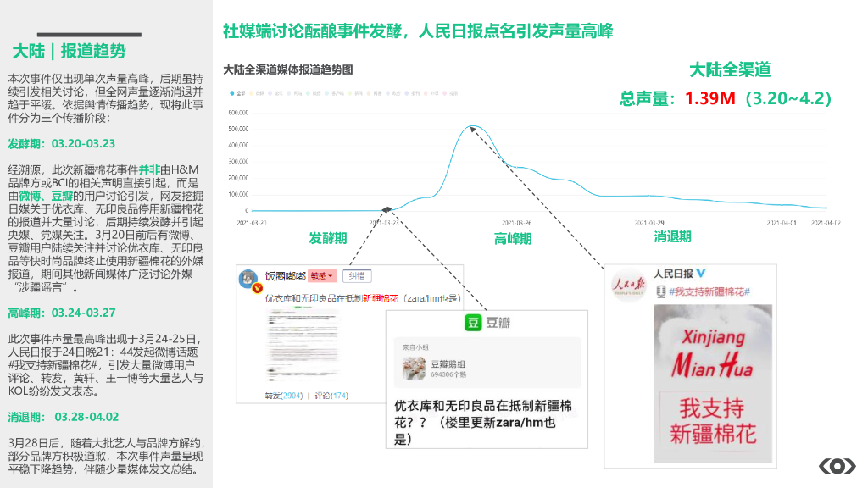Click the green 豆瓣 logo icon
Viewport: 868px width, 488px height.
(x=473, y=323)
